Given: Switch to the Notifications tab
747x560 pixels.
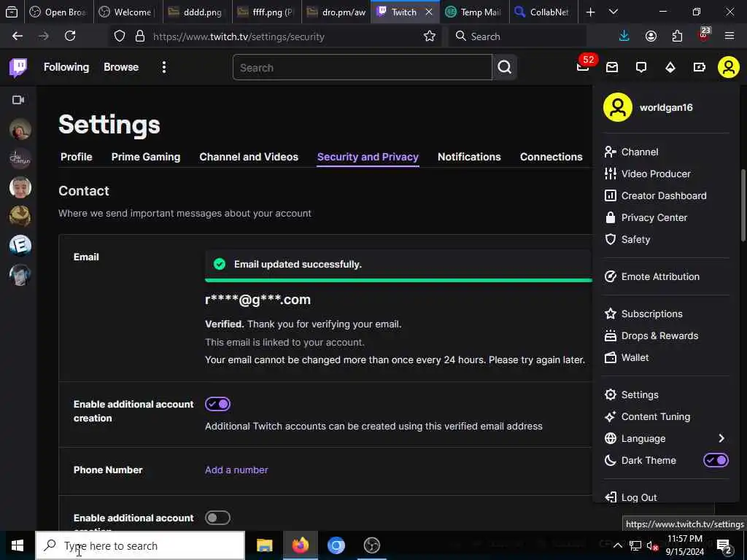Looking at the screenshot, I should pyautogui.click(x=469, y=157).
